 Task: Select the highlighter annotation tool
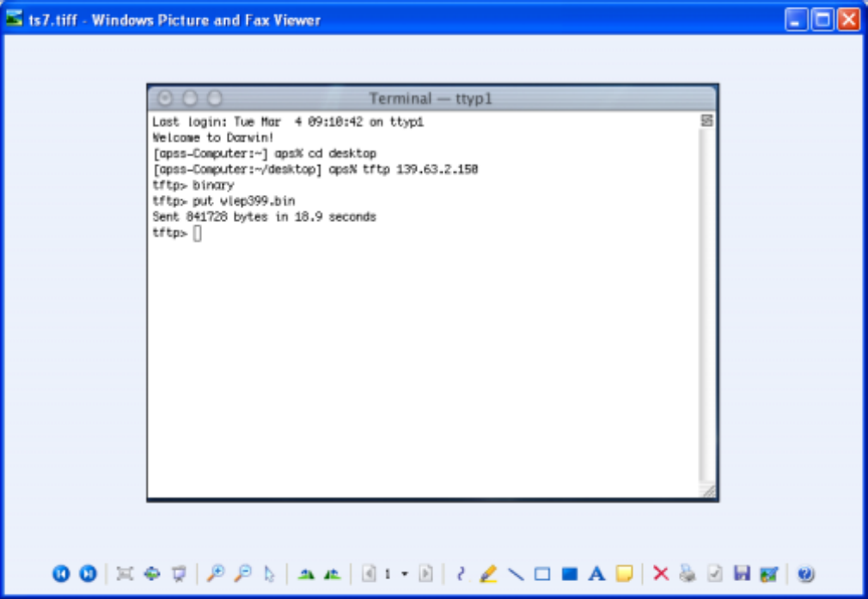(x=488, y=573)
